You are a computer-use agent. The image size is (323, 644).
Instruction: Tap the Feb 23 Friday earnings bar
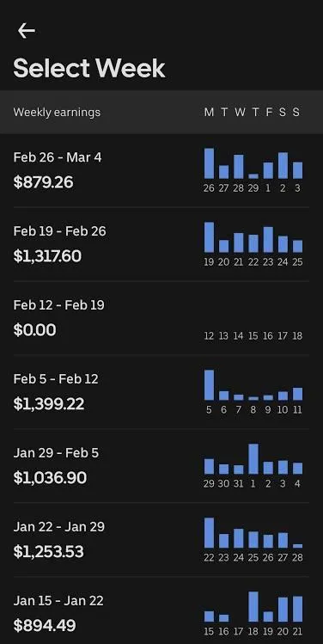pos(268,239)
